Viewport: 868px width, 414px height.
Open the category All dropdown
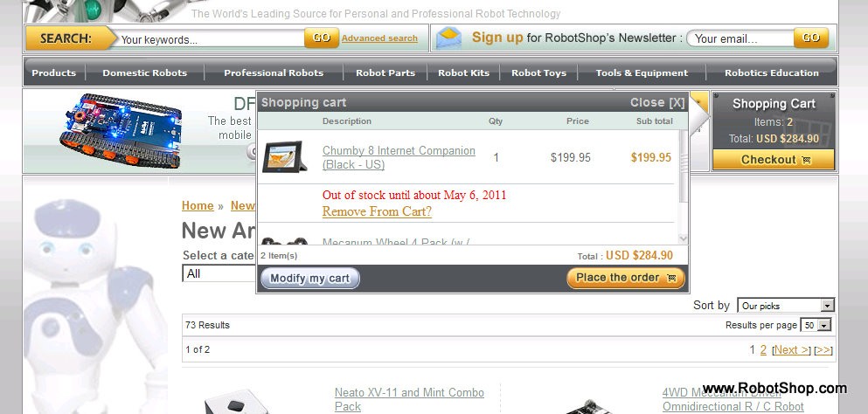pyautogui.click(x=219, y=273)
